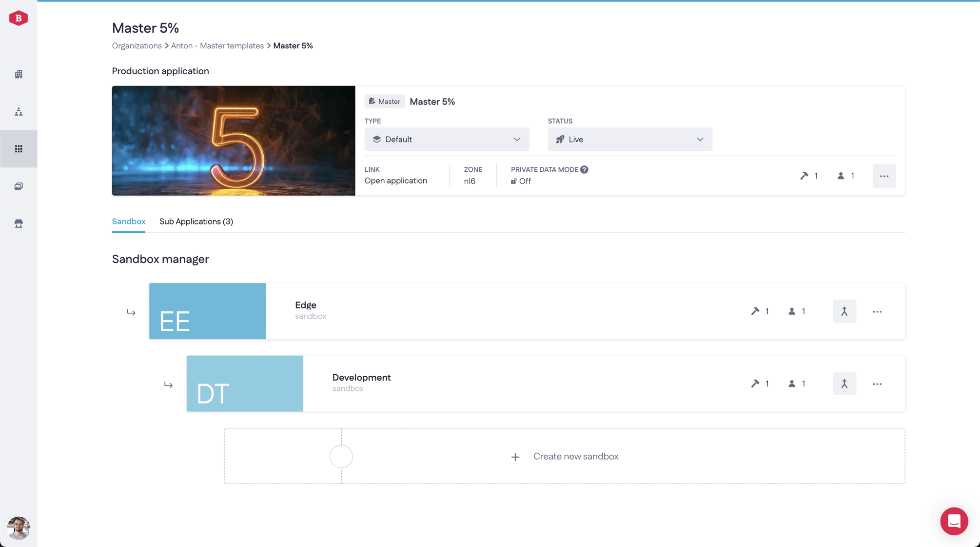The image size is (980, 547).
Task: Click the merge icon on Edge sandbox
Action: [844, 311]
